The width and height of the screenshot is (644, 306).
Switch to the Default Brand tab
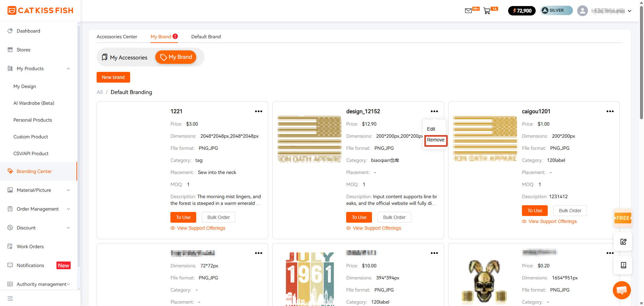[x=206, y=37]
